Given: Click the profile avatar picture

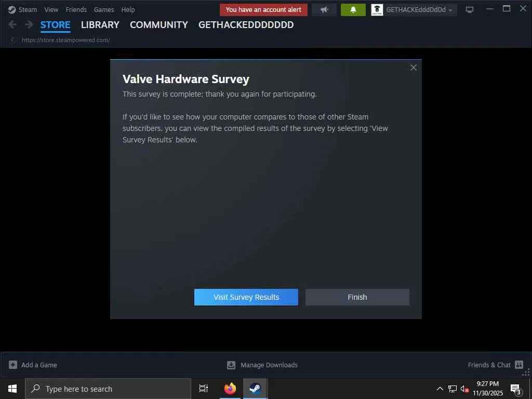Looking at the screenshot, I should coord(377,10).
